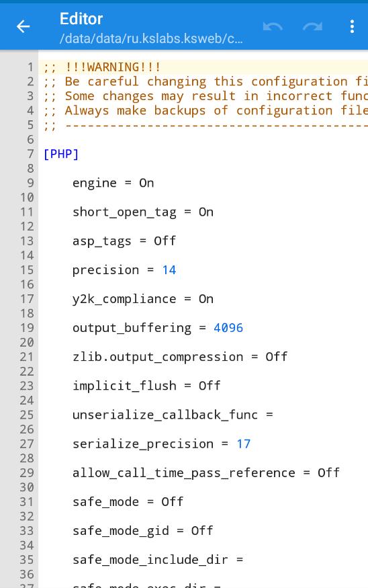Place cursor on [PHP] section header

point(60,154)
